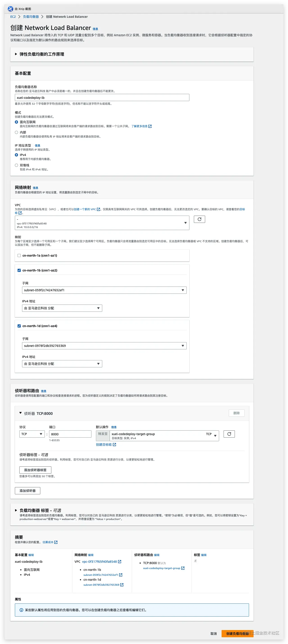
Task: Click external icon beside 目标组 link
Action: 20,213
